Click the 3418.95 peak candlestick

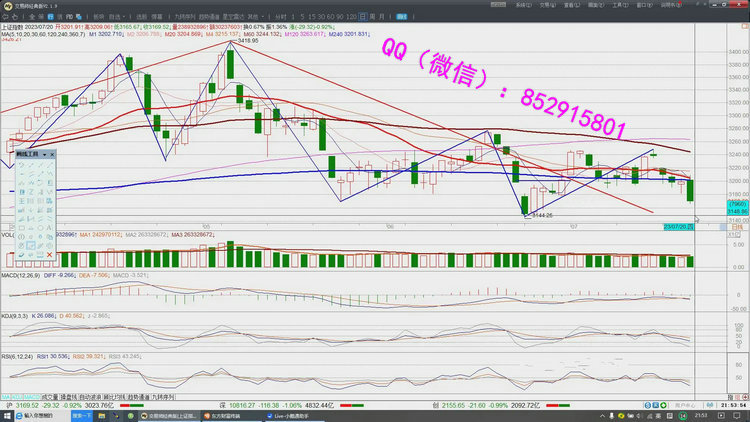[x=230, y=63]
